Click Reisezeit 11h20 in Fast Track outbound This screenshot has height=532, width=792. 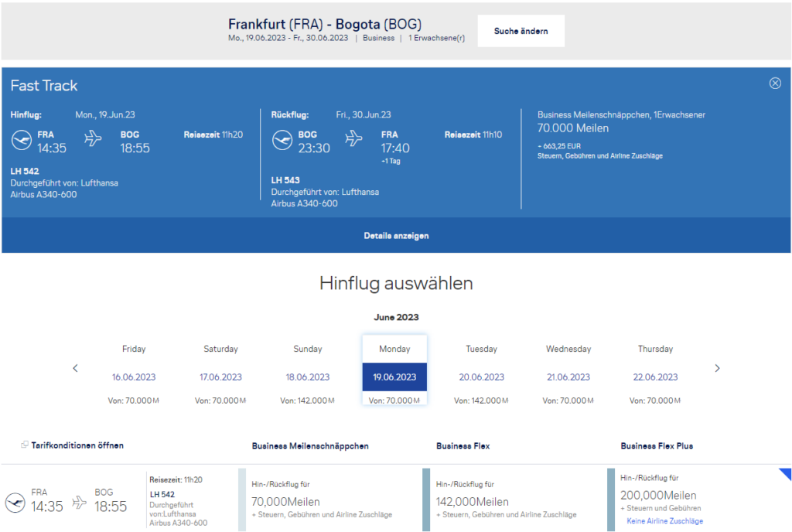click(213, 135)
